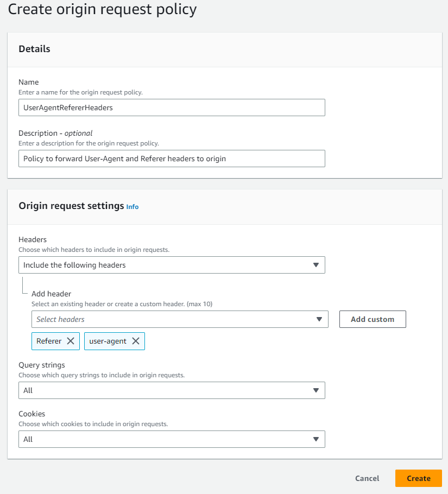Click the Origin request settings heading
448x494 pixels.
point(71,206)
